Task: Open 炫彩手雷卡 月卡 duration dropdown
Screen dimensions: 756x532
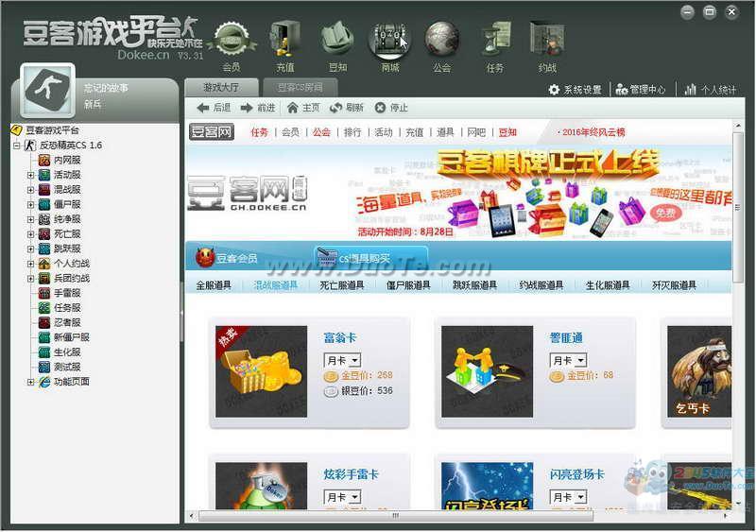Action: [342, 497]
